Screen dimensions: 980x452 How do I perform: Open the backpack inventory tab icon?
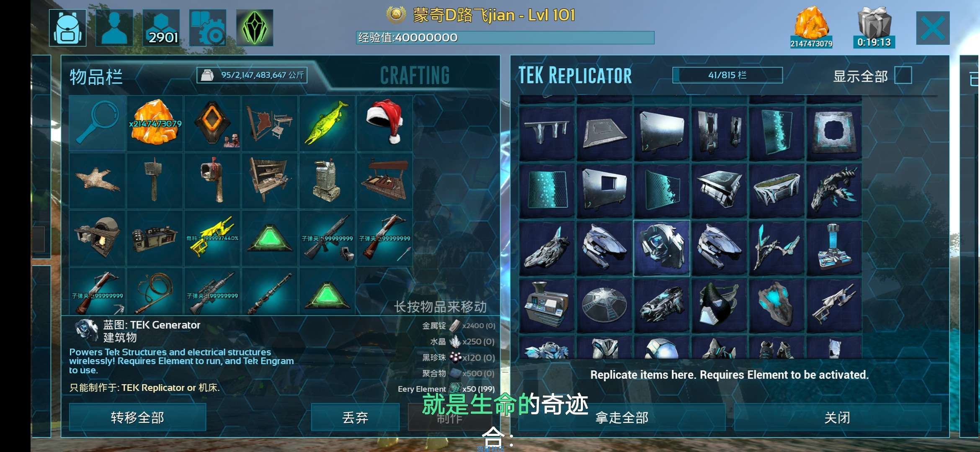click(67, 28)
